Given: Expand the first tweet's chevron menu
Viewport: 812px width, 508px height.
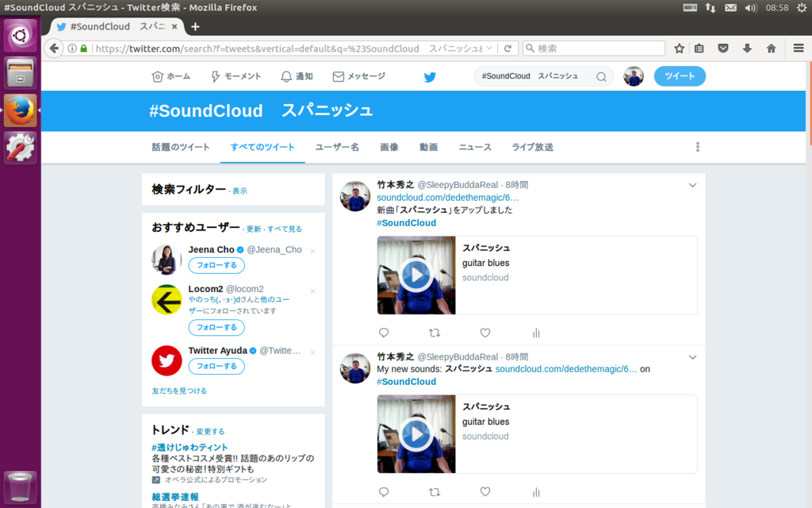Looking at the screenshot, I should pos(692,185).
